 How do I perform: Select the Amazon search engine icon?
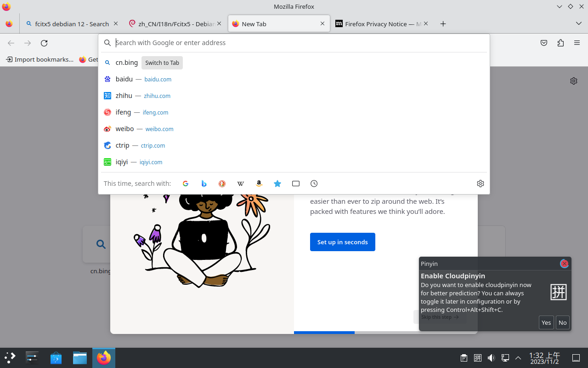259,184
